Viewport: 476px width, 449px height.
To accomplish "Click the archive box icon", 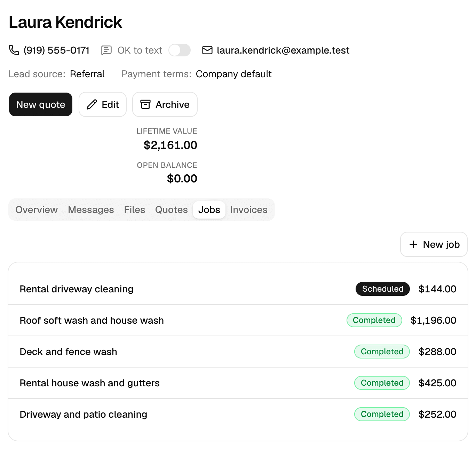I will click(x=145, y=104).
